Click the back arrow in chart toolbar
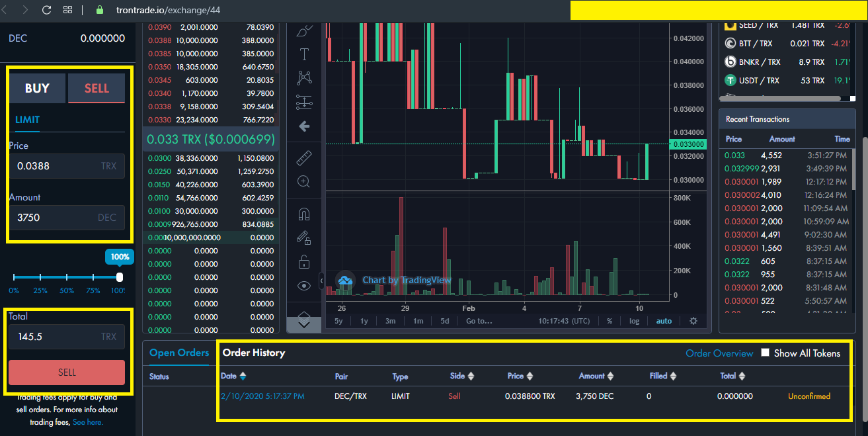Viewport: 868px width, 436px height. 304,126
